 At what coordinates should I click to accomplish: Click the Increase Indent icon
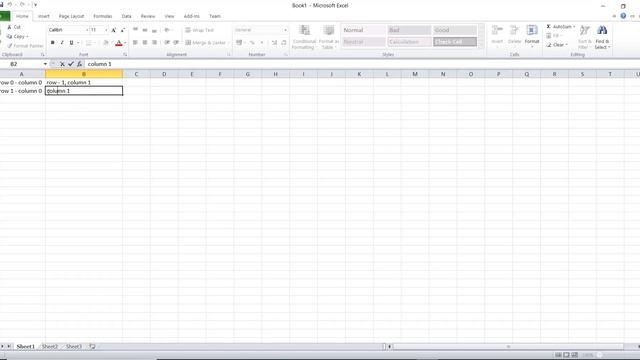(x=176, y=42)
